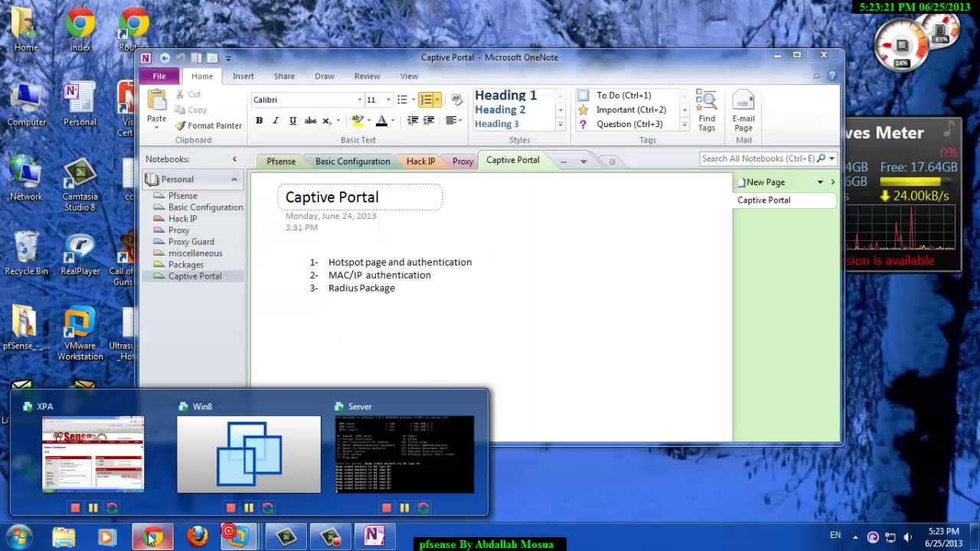Pause the Win8 virtual machine

249,507
